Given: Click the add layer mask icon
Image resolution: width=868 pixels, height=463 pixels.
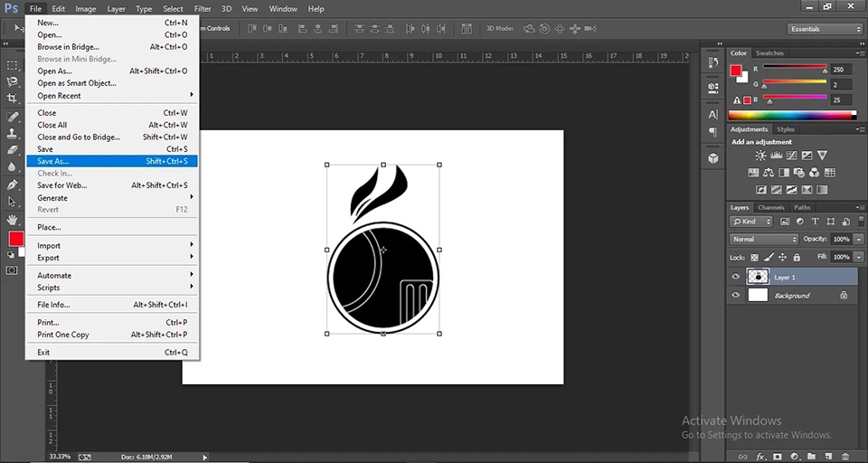Looking at the screenshot, I should pos(778,457).
